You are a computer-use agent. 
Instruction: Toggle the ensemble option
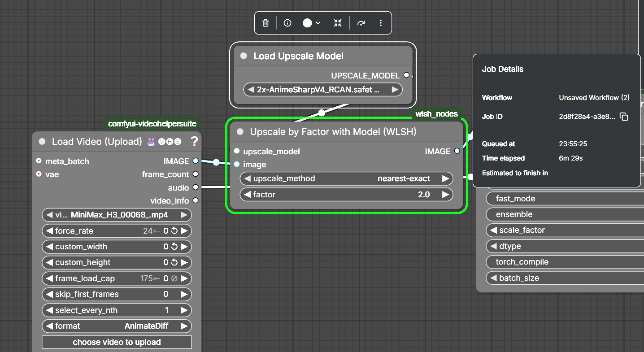click(565, 214)
